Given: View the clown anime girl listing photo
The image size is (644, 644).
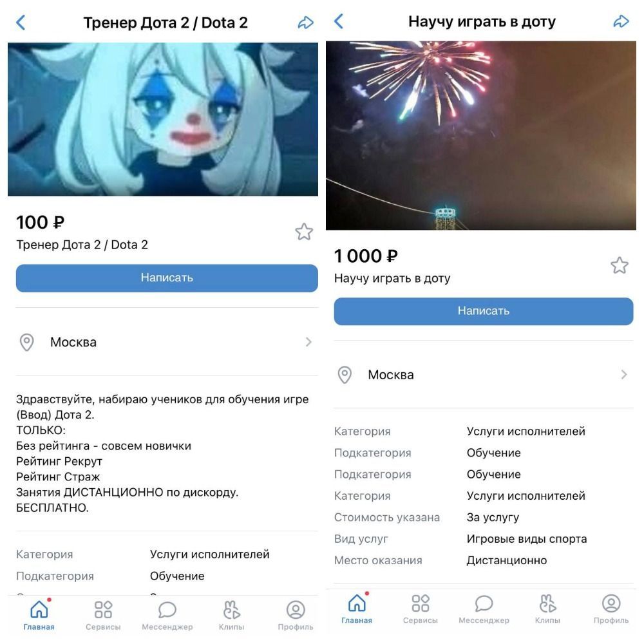Looking at the screenshot, I should [163, 119].
